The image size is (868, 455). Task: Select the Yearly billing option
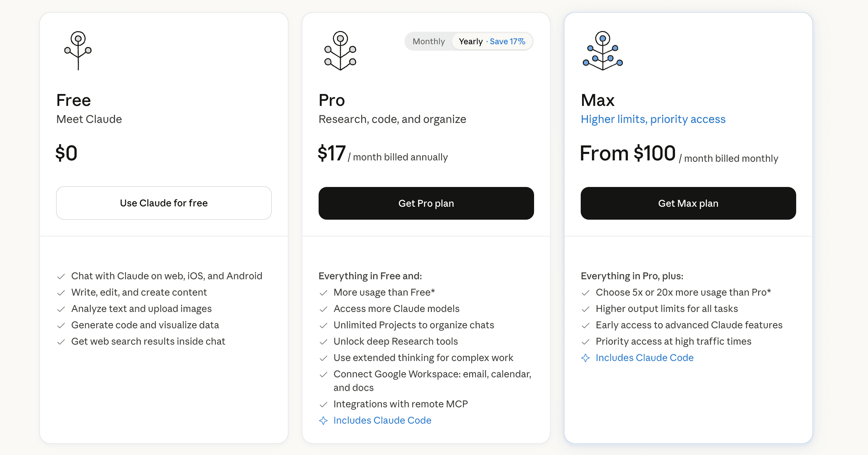pos(471,41)
